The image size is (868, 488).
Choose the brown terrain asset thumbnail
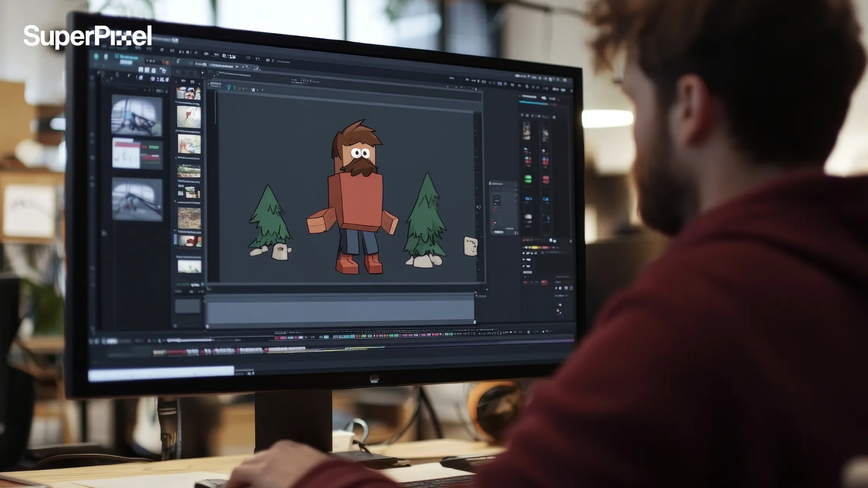(189, 218)
